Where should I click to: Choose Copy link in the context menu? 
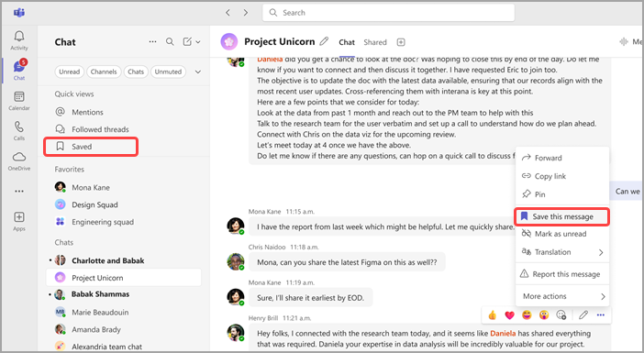pyautogui.click(x=561, y=176)
